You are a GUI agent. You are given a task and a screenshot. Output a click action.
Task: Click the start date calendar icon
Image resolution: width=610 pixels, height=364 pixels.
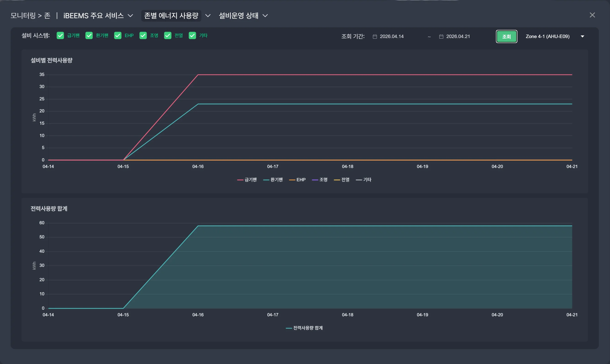tap(375, 36)
